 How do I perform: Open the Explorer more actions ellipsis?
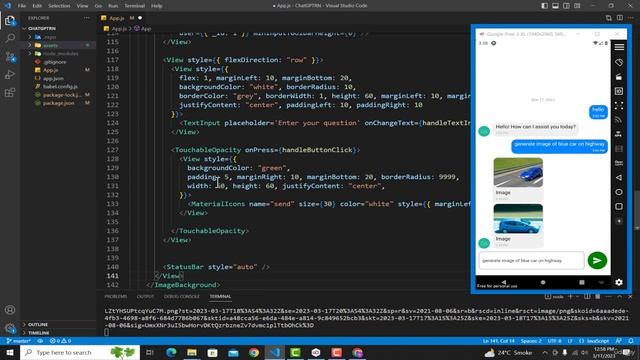click(x=87, y=18)
